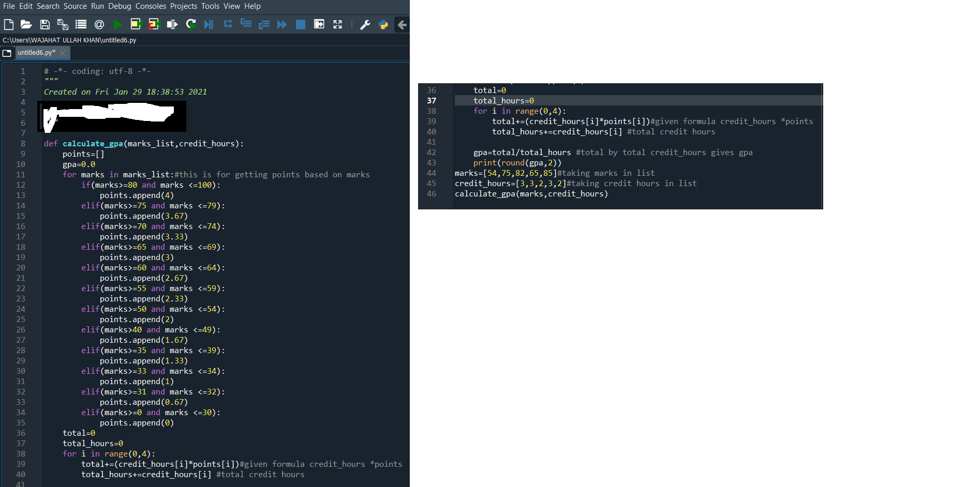Open the PYTHONPATH manager

point(383,24)
